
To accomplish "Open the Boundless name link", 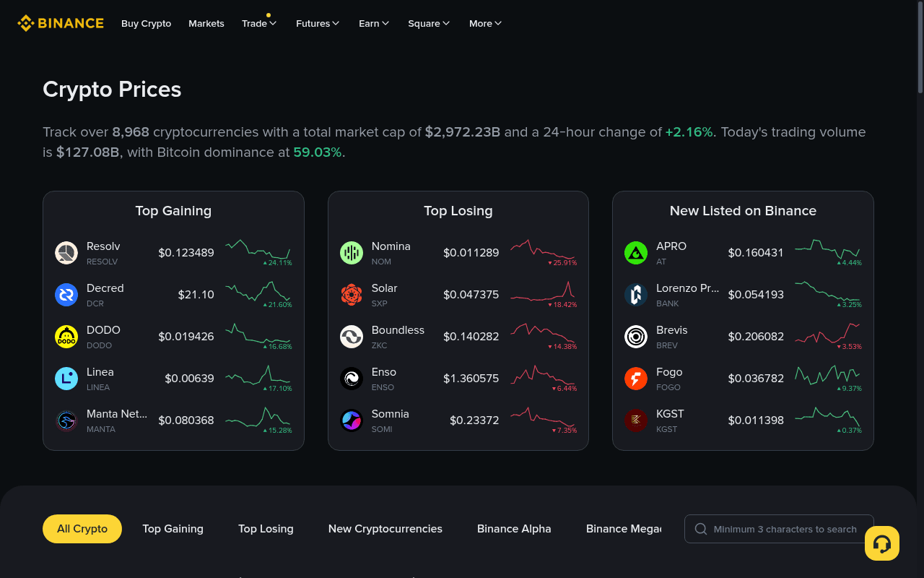I will tap(398, 330).
